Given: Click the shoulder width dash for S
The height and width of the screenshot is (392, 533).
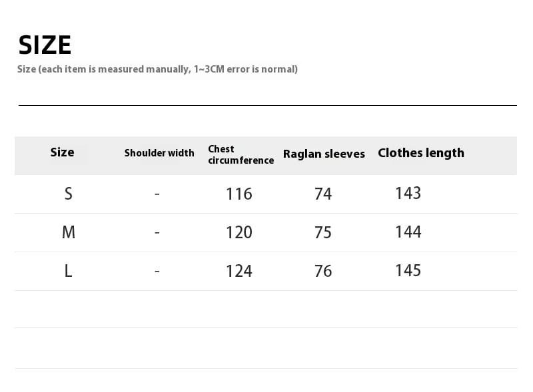Looking at the screenshot, I should (x=157, y=194).
